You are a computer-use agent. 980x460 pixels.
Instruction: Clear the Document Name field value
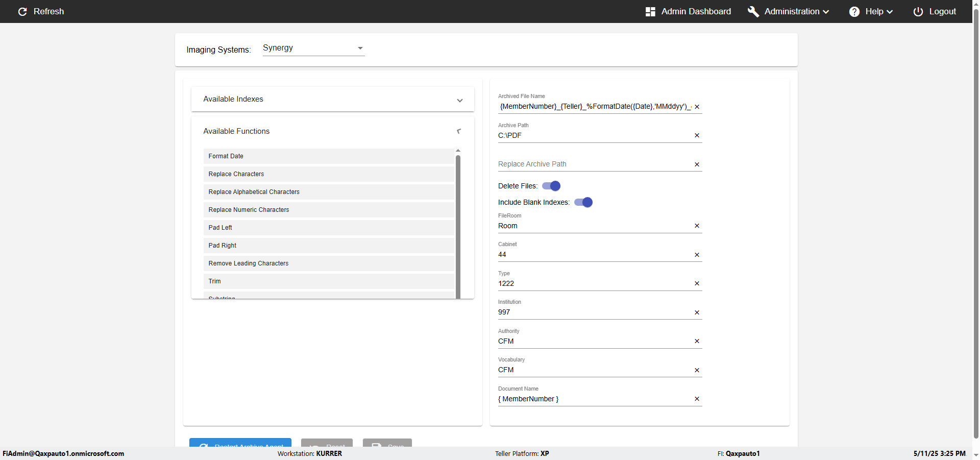pos(697,399)
